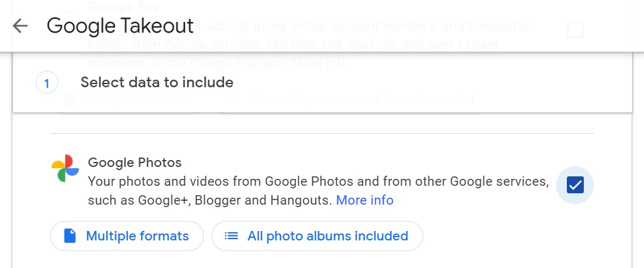Open faded More info link for Google Pay

[x=320, y=63]
